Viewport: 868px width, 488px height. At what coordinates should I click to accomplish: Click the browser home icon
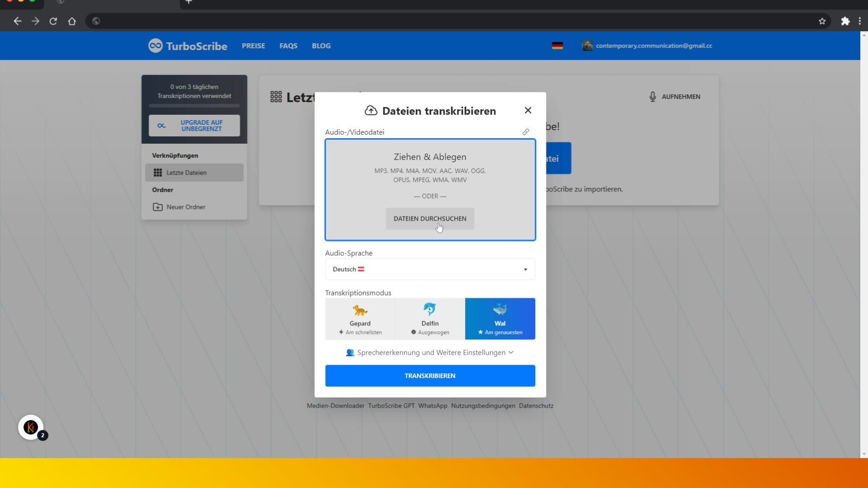point(72,21)
